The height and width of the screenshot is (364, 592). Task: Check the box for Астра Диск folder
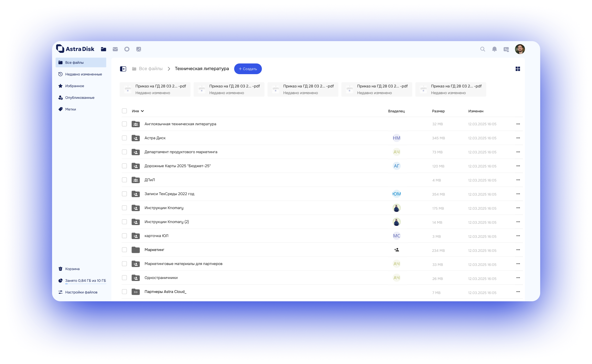(124, 138)
